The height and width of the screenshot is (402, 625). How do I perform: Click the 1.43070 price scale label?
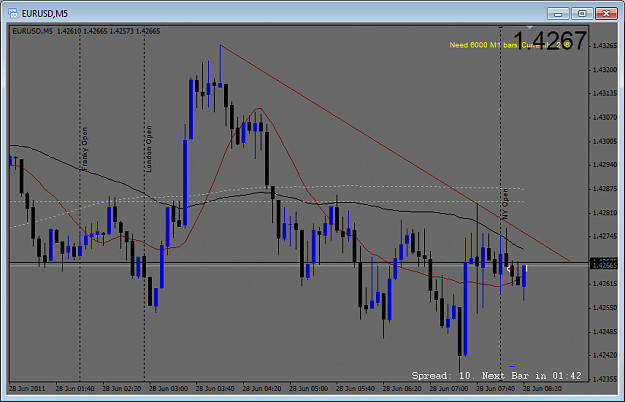pyautogui.click(x=605, y=118)
